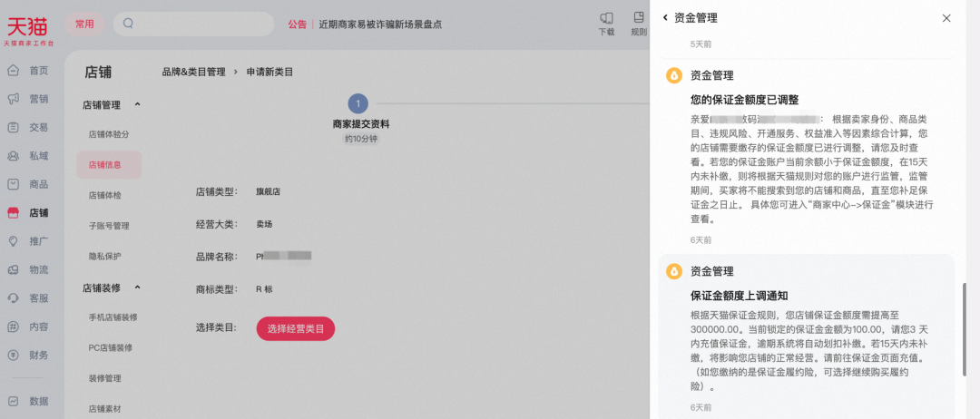The image size is (980, 419).
Task: Click the 首页 home icon in sidebar
Action: click(13, 71)
